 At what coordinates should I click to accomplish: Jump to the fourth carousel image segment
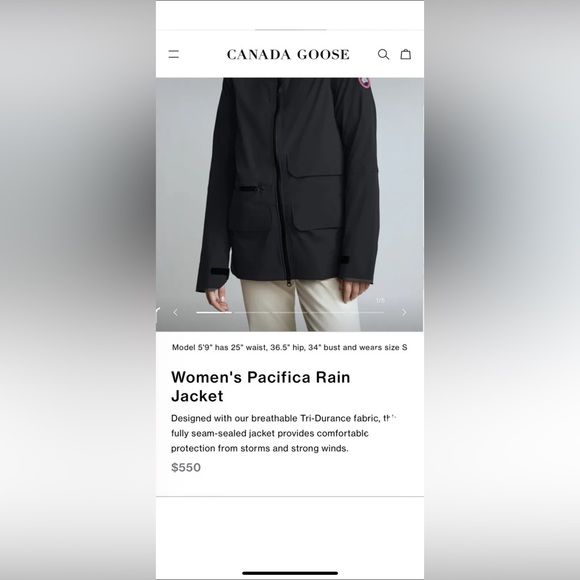coord(327,313)
